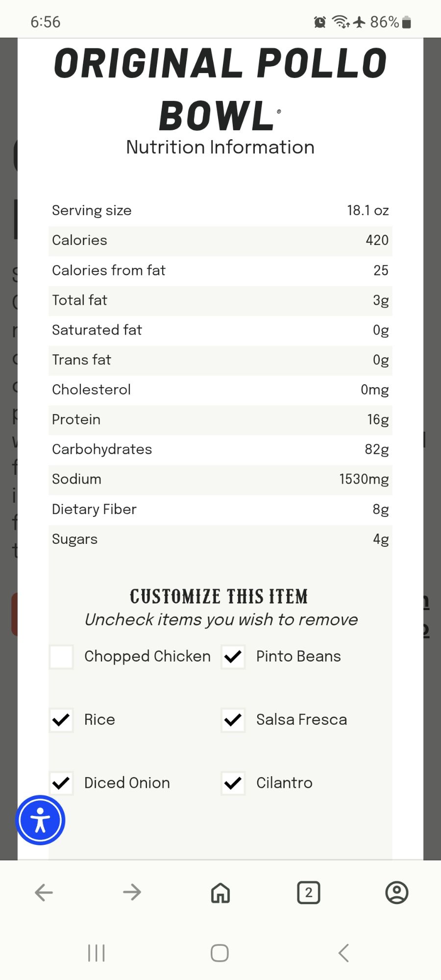Screen dimensions: 441x980
Task: Open the browser account profile icon
Action: point(396,893)
